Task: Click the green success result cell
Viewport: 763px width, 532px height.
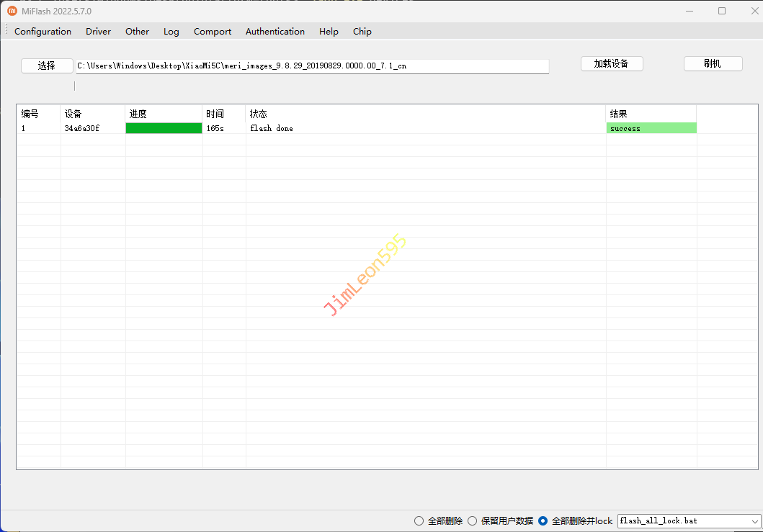Action: (x=651, y=128)
